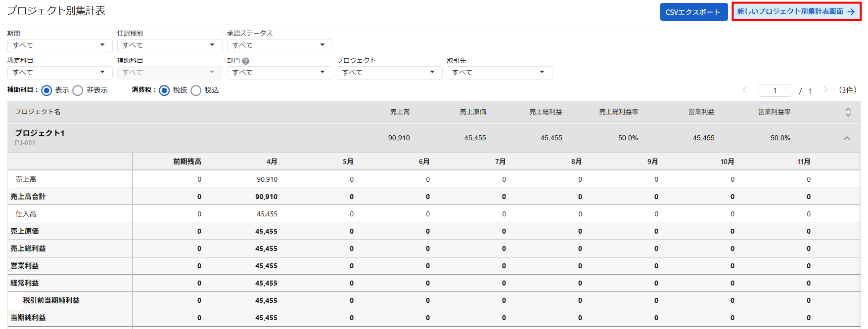Click the 売上高 column header
This screenshot has width=868, height=329.
[400, 112]
